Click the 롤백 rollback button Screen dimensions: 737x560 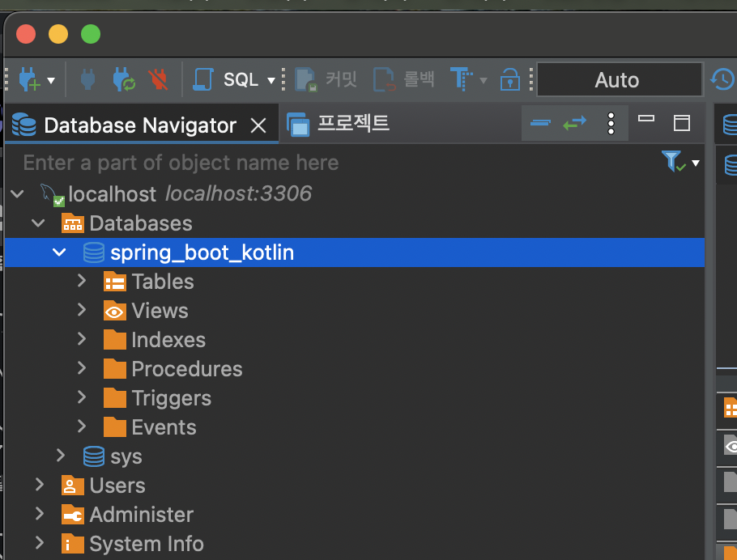[x=404, y=79]
